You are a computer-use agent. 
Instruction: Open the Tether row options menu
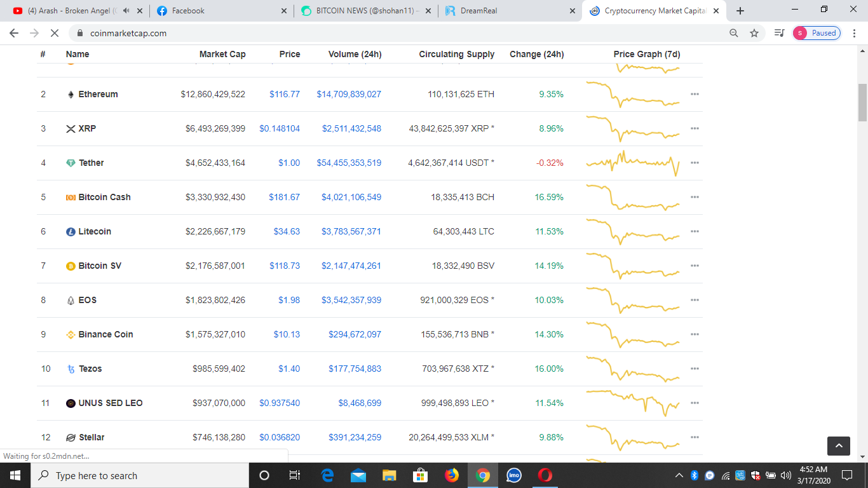pyautogui.click(x=695, y=163)
